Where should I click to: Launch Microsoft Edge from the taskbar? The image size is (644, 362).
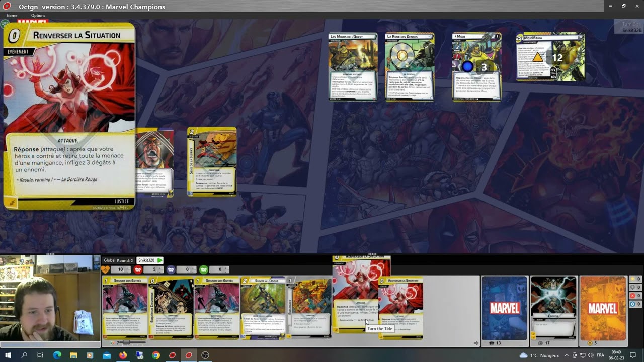[57, 355]
